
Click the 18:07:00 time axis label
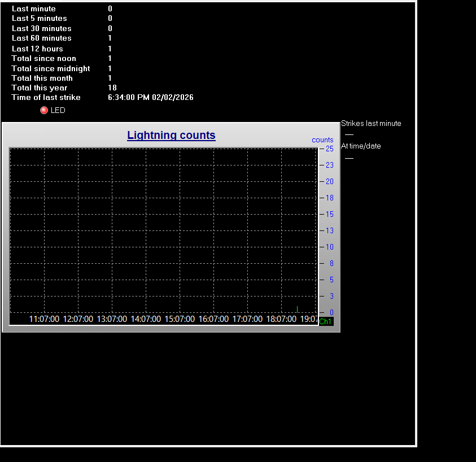point(281,319)
